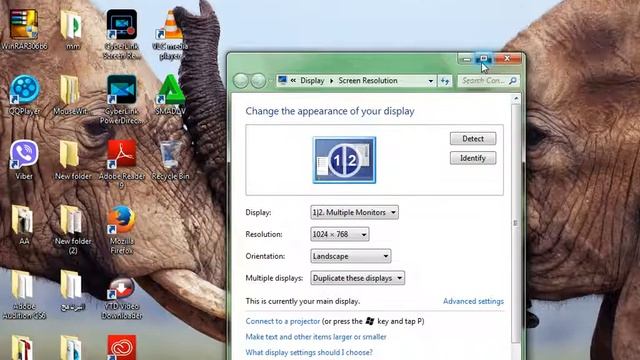Launch Viber desktop shortcut
The height and width of the screenshot is (360, 640).
pyautogui.click(x=24, y=160)
